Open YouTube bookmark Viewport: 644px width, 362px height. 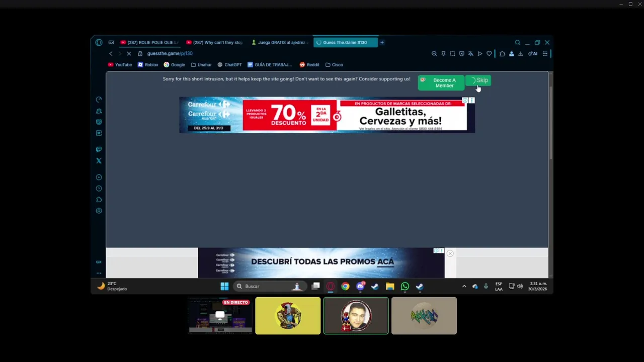click(120, 65)
